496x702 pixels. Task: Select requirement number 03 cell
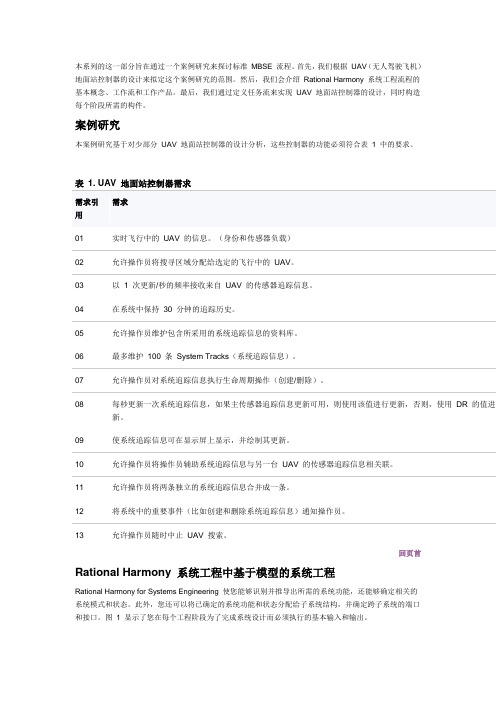pyautogui.click(x=79, y=285)
